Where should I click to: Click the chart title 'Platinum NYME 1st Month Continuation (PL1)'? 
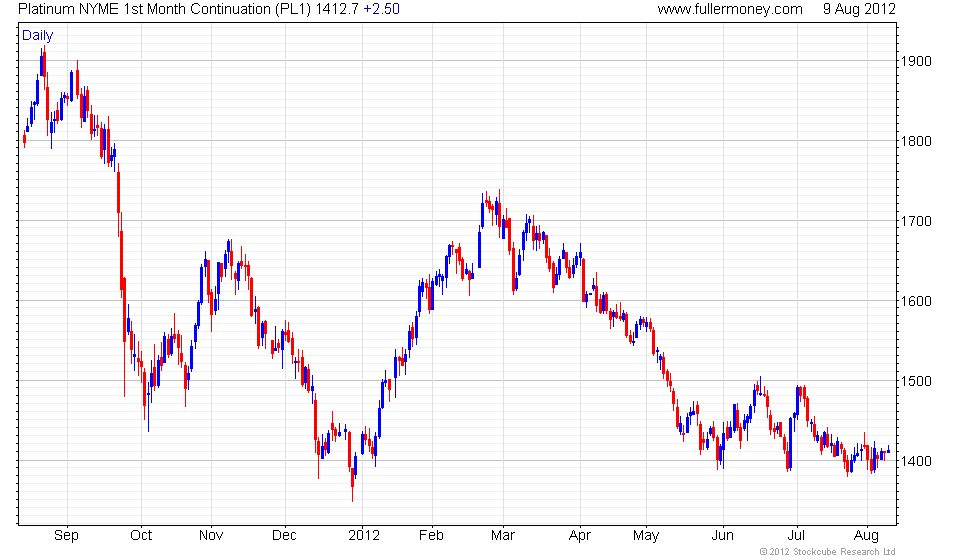(x=165, y=9)
